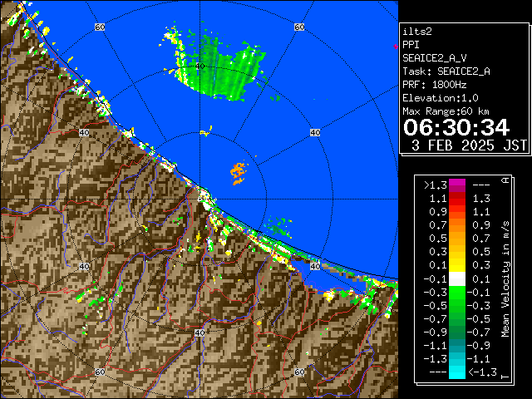The height and width of the screenshot is (399, 532).
Task: Pick the dark red band on the velocity scale
Action: (457, 195)
